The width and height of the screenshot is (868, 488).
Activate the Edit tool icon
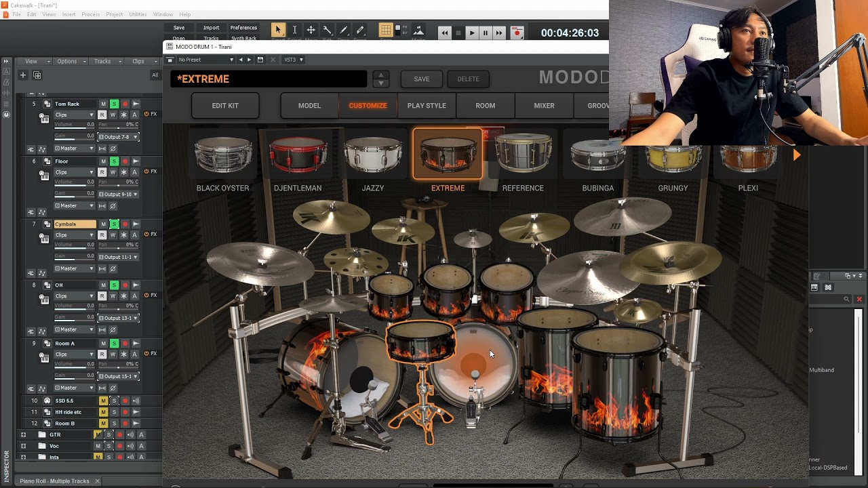coord(327,30)
